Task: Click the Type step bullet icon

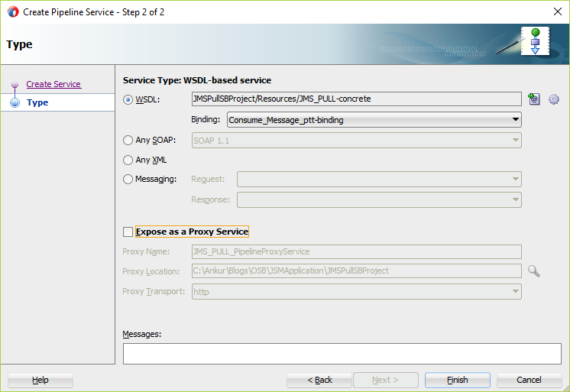Action: [x=15, y=103]
